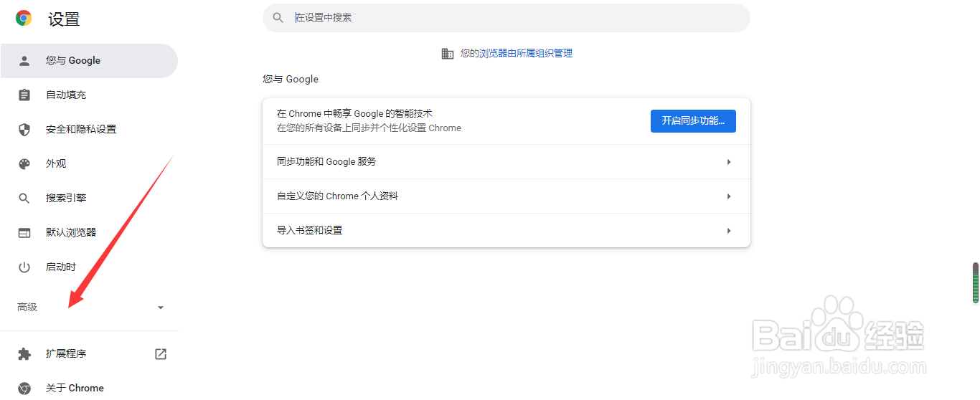Click the clipboard icon for 自动填充
This screenshot has height=400, width=980.
coord(24,95)
